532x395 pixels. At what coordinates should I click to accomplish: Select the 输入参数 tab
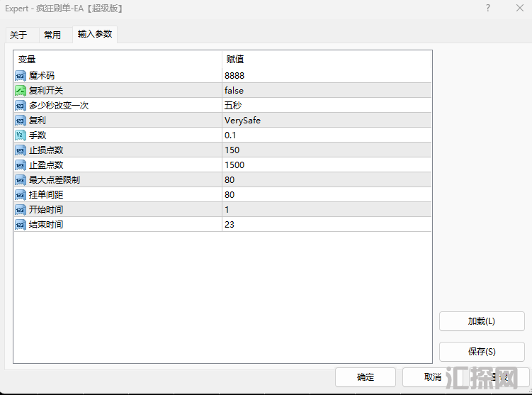click(94, 34)
